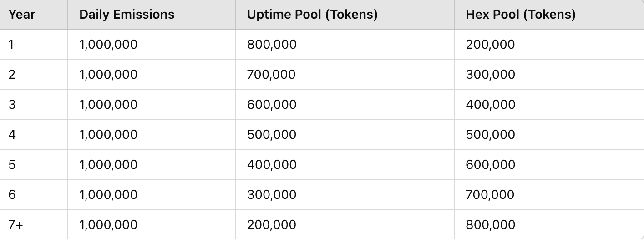Select the 500,000 Uptime Pool cell

pyautogui.click(x=272, y=135)
